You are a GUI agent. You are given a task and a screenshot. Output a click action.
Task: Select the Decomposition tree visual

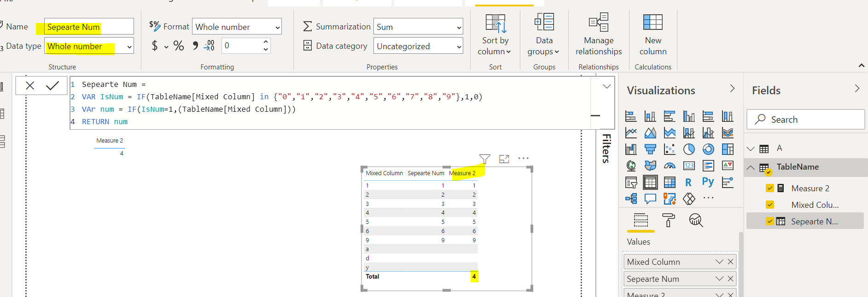tap(631, 199)
